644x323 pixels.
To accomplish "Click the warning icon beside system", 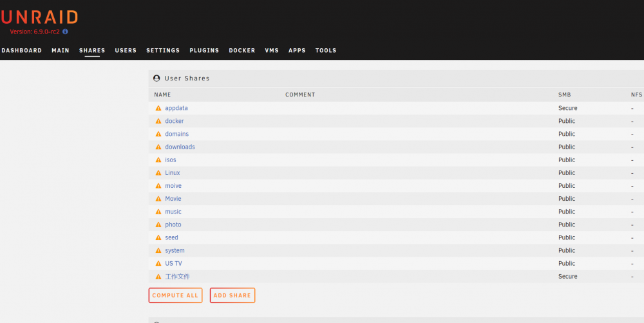I will (158, 250).
